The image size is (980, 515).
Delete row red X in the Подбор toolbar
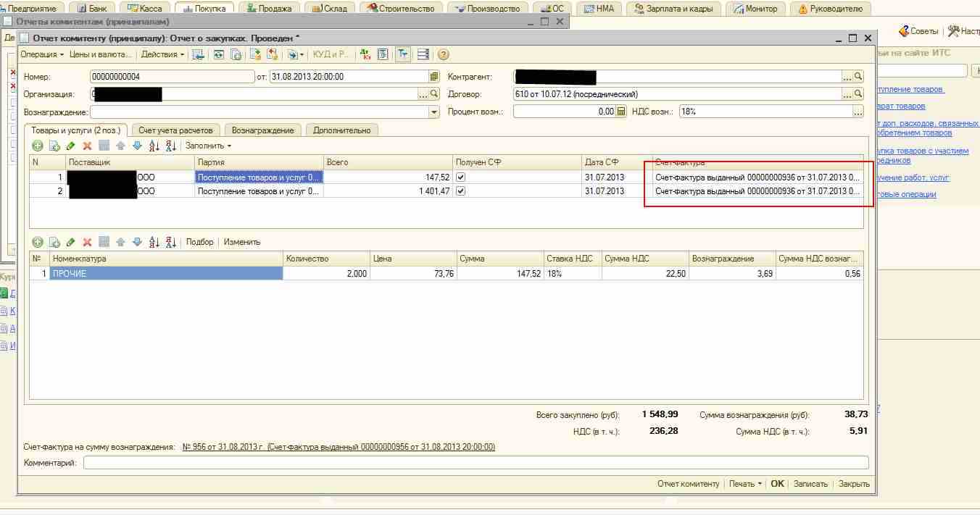click(87, 242)
